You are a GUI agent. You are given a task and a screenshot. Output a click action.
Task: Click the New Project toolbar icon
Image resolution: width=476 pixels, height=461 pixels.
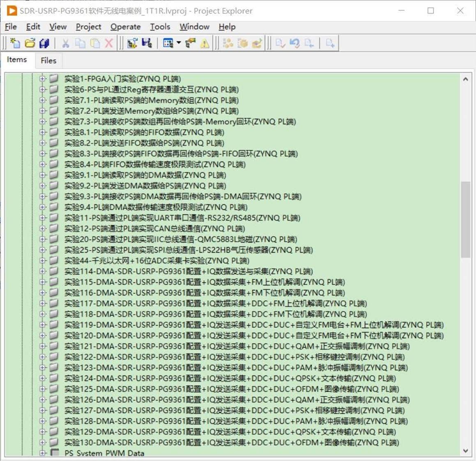point(15,43)
